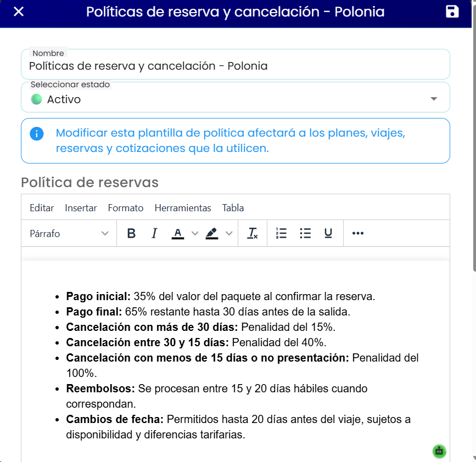The height and width of the screenshot is (462, 476).
Task: Click the save floppy disk icon
Action: click(x=452, y=12)
